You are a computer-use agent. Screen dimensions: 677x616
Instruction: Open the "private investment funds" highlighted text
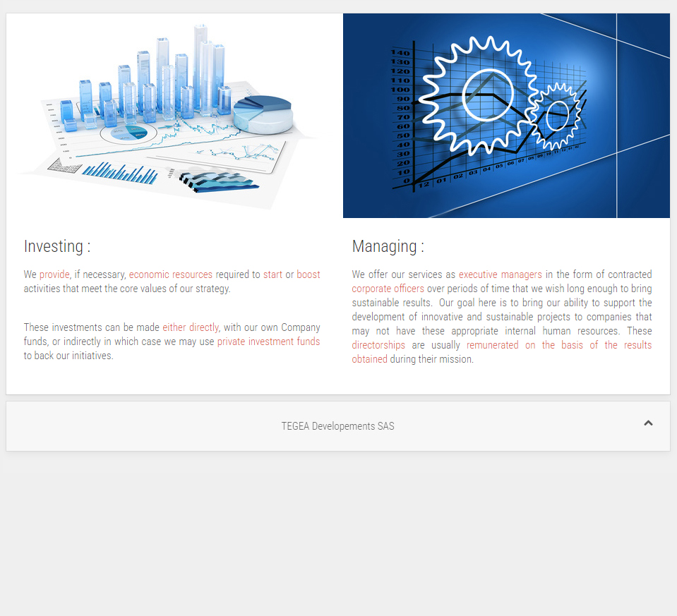click(x=268, y=342)
